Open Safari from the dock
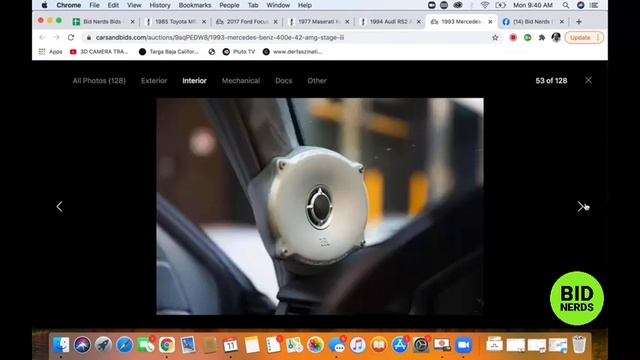Screen dimensions: 640x360 124,345
